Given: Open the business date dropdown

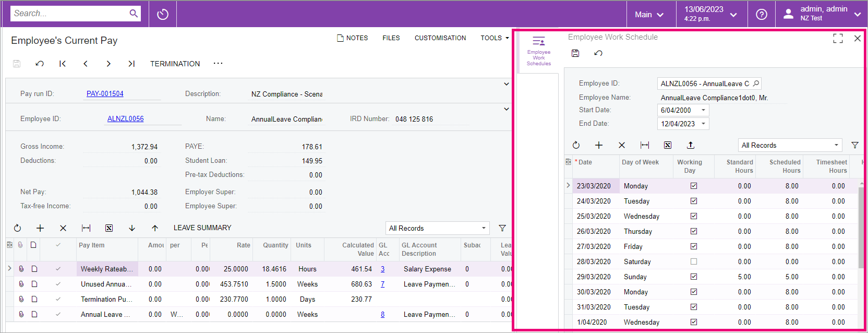Looking at the screenshot, I should 712,14.
